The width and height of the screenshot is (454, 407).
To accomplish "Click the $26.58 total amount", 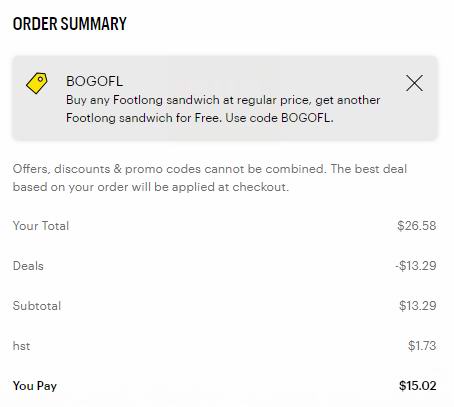I will pos(417,226).
